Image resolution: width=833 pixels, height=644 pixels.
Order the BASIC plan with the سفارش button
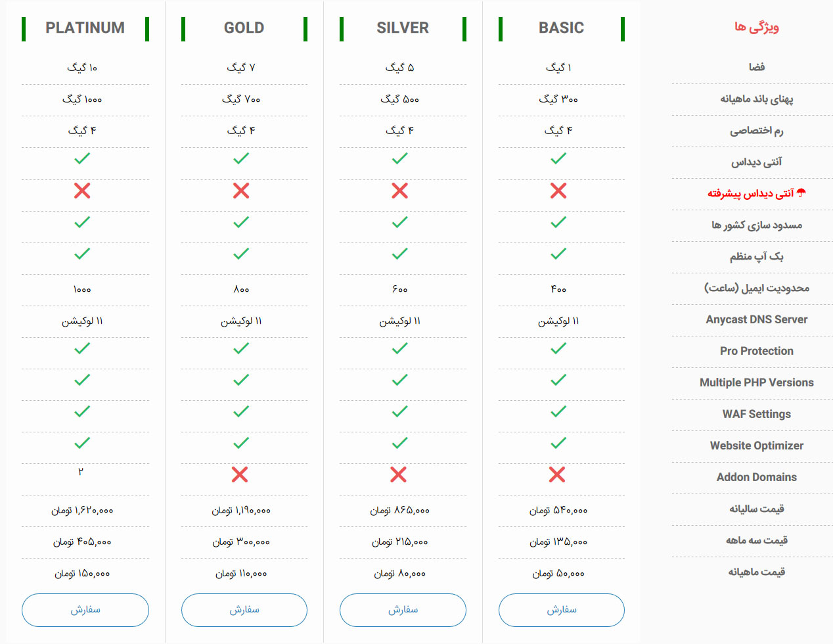point(562,610)
